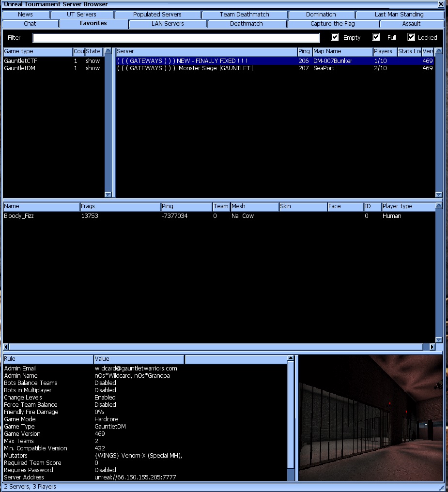The image size is (448, 492).
Task: Click the State column header
Action: click(94, 51)
